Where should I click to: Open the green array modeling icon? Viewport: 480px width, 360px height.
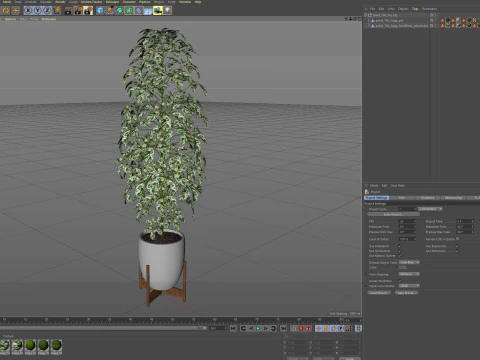tap(129, 11)
